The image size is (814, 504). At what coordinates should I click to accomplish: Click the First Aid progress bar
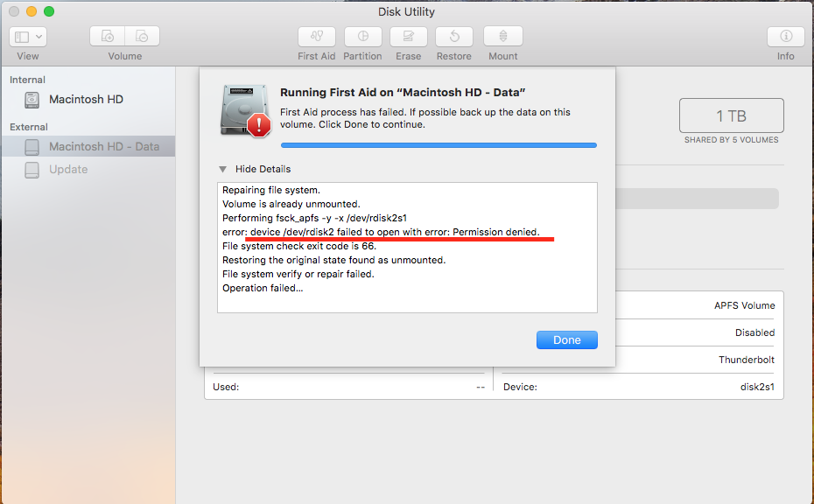click(439, 145)
